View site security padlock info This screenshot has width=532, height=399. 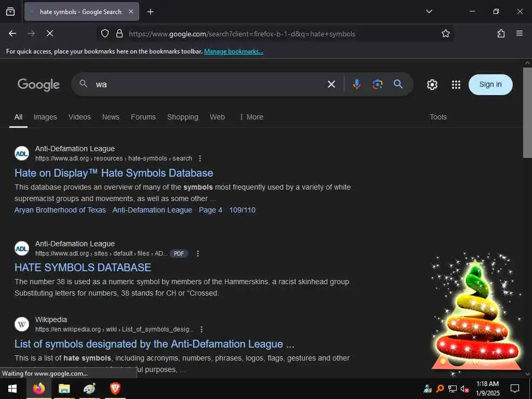point(119,33)
